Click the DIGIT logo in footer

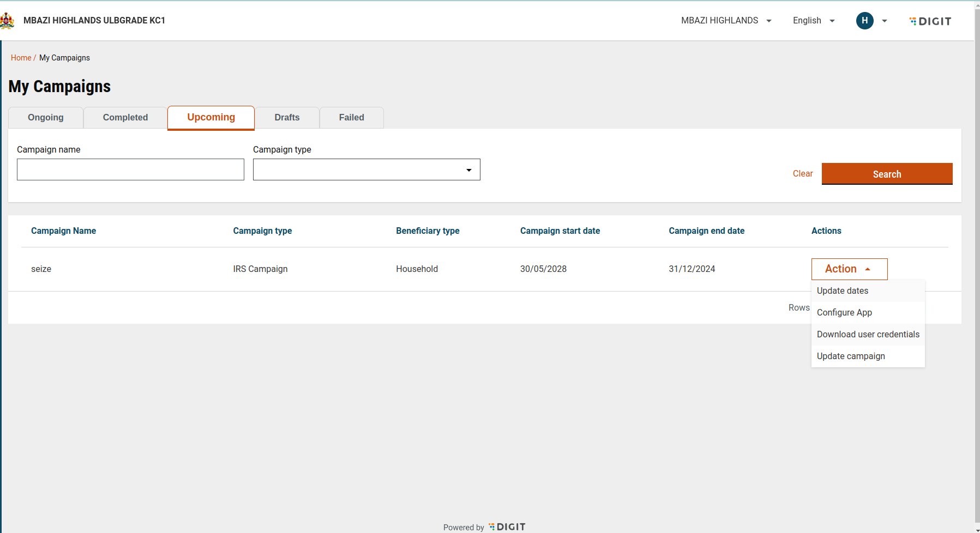click(x=507, y=526)
